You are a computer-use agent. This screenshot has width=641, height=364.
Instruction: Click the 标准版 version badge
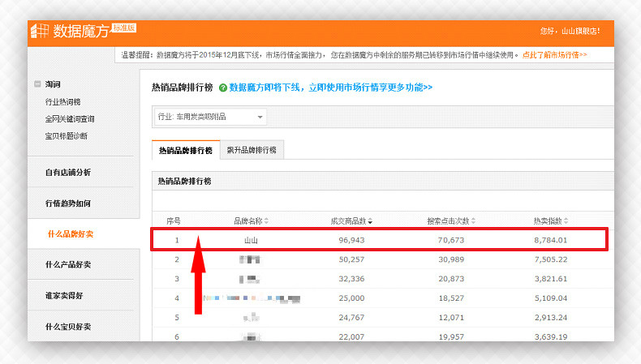[124, 28]
